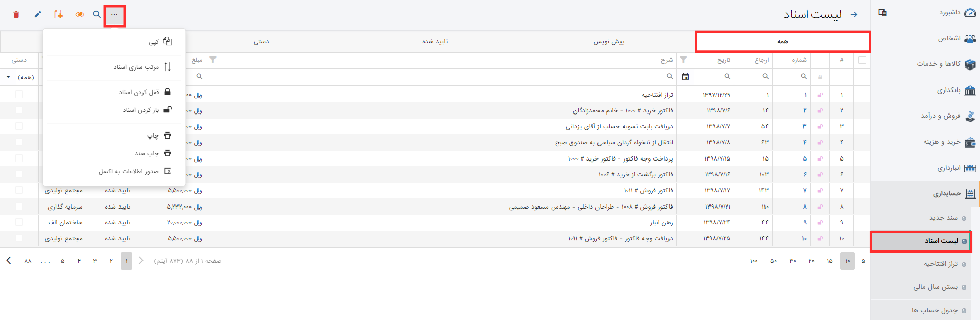This screenshot has height=320, width=980.
Task: Click the orange eye view icon
Action: pos(80,15)
